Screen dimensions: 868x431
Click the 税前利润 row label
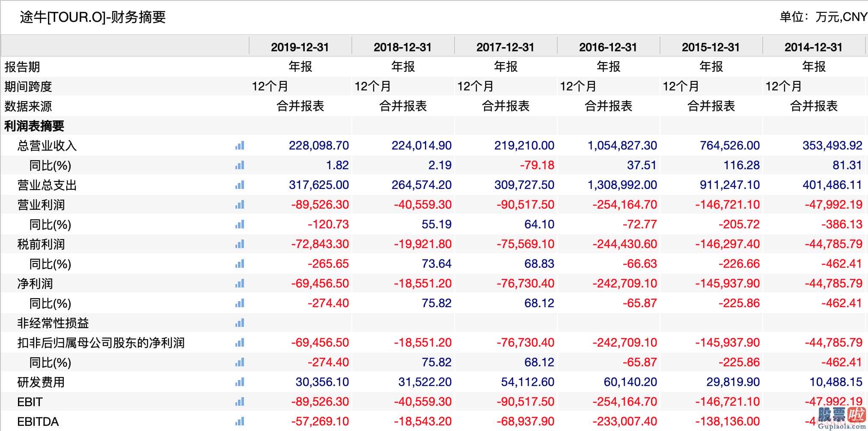pyautogui.click(x=41, y=244)
